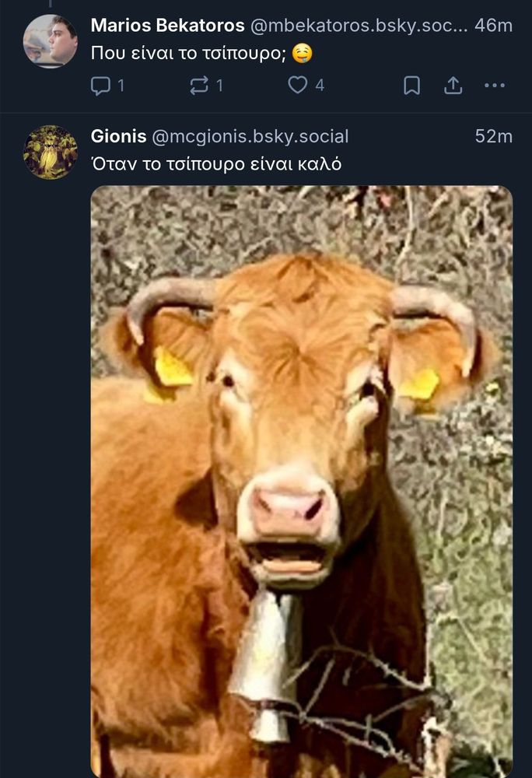Image resolution: width=532 pixels, height=778 pixels.
Task: Open the 46m timestamp link
Action: point(493,26)
